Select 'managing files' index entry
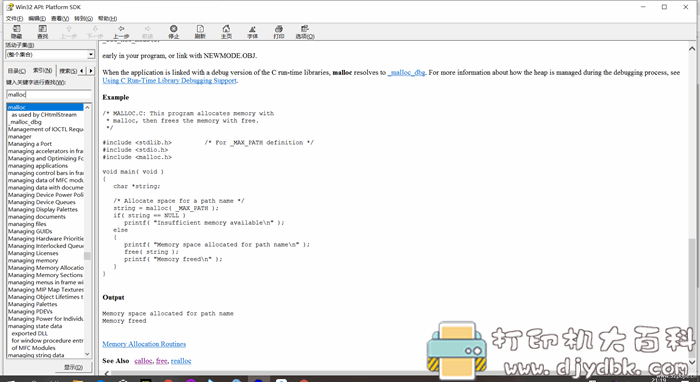 (x=27, y=224)
